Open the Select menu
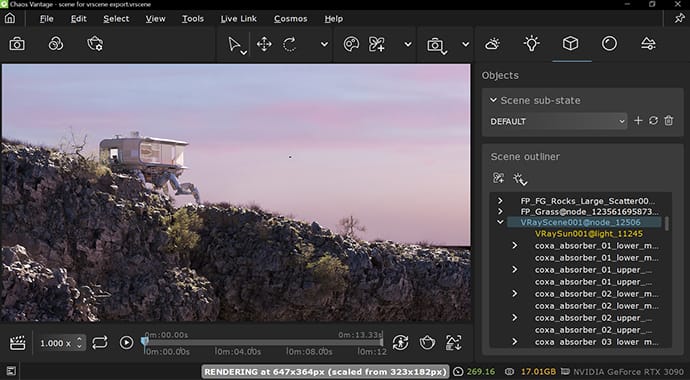Viewport: 690px width, 380px height. click(116, 19)
